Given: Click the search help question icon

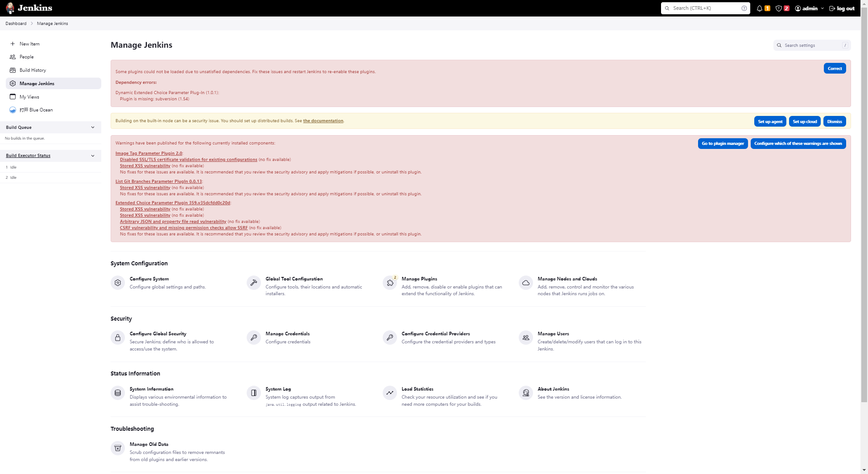Looking at the screenshot, I should pos(744,8).
